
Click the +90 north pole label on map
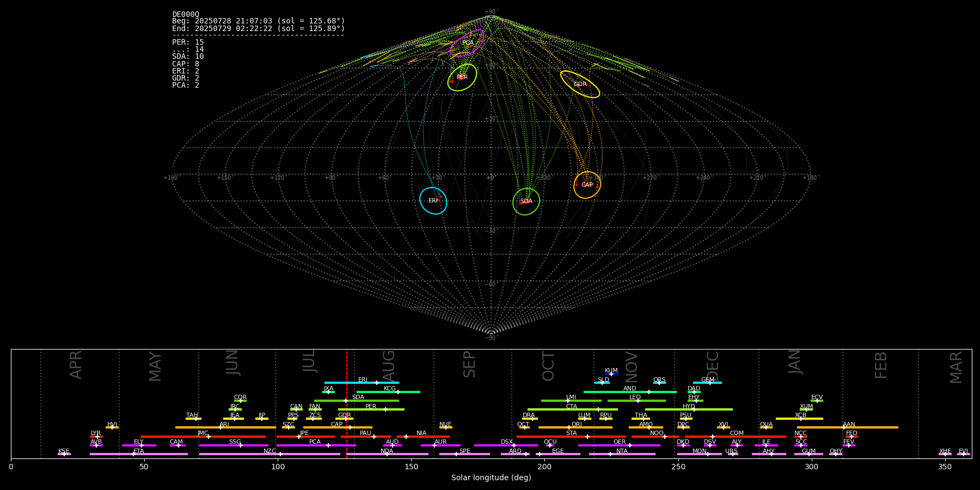[491, 12]
